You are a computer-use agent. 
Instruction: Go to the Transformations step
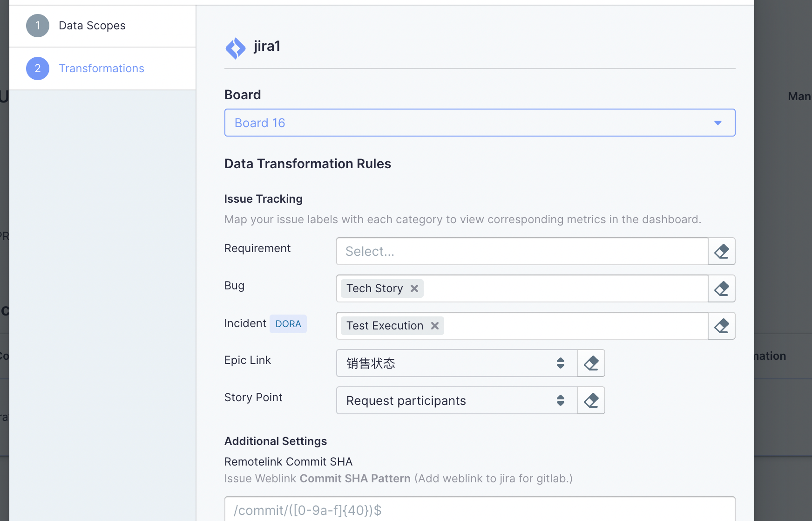click(x=102, y=69)
